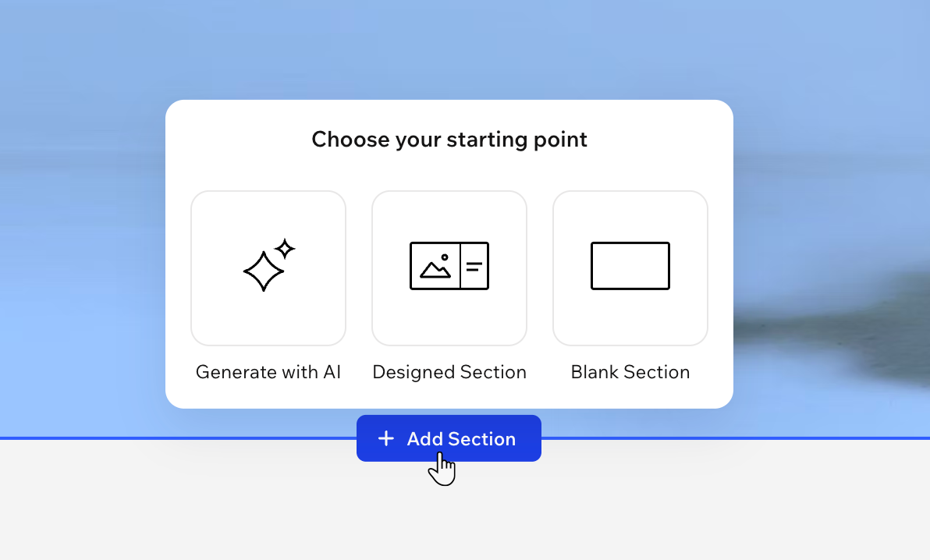Image resolution: width=930 pixels, height=560 pixels.
Task: Click the text lines in Designed Section icon
Action: tap(475, 265)
